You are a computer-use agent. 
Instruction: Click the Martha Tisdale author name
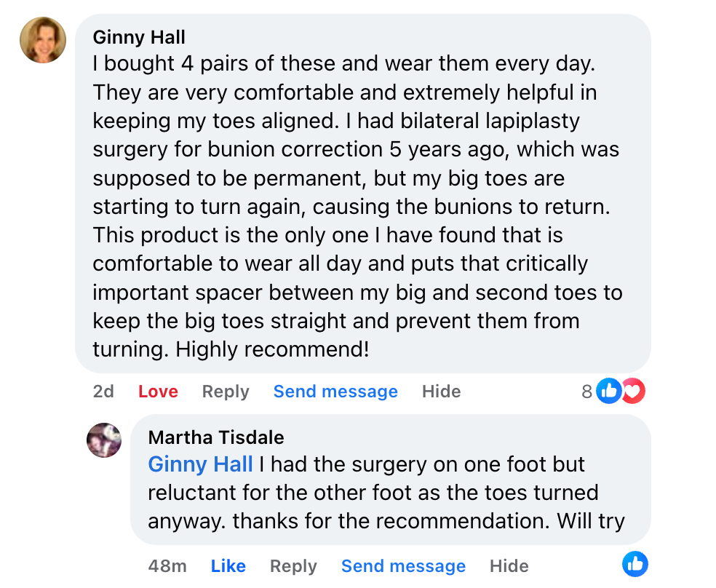pos(215,437)
